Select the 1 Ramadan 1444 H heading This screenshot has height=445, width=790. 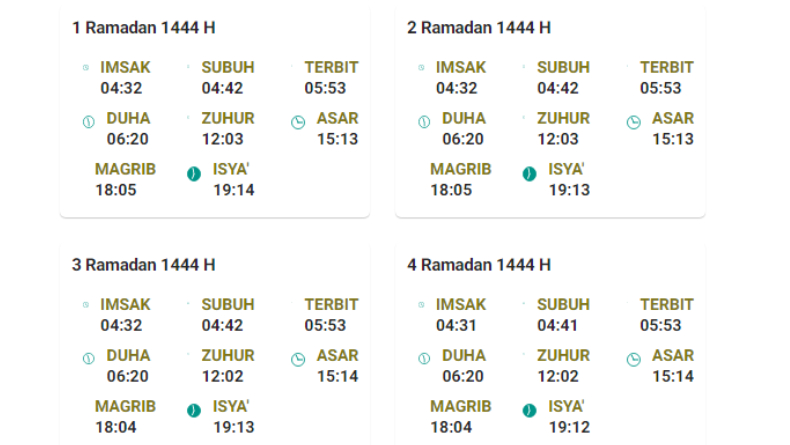[144, 28]
